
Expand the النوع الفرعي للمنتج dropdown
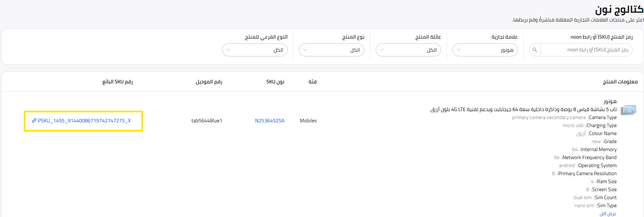255,50
